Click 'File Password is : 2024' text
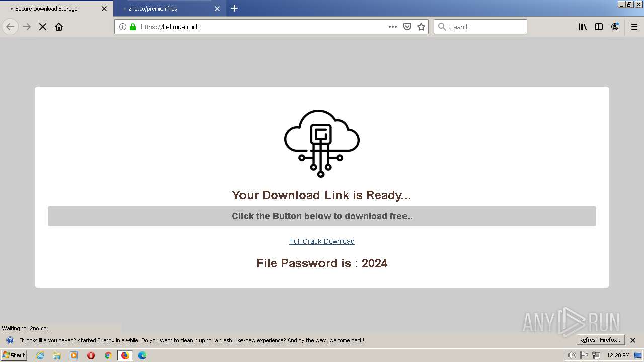 click(322, 263)
